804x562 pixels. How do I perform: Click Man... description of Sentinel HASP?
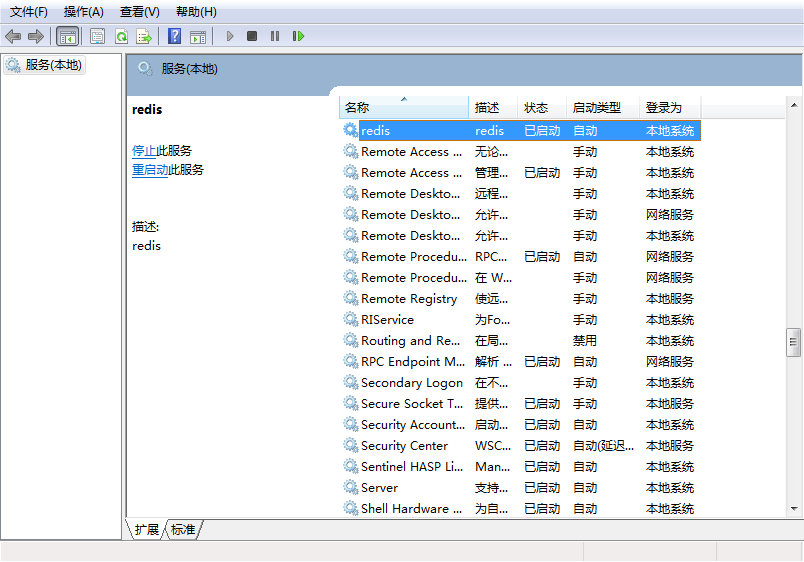[492, 467]
